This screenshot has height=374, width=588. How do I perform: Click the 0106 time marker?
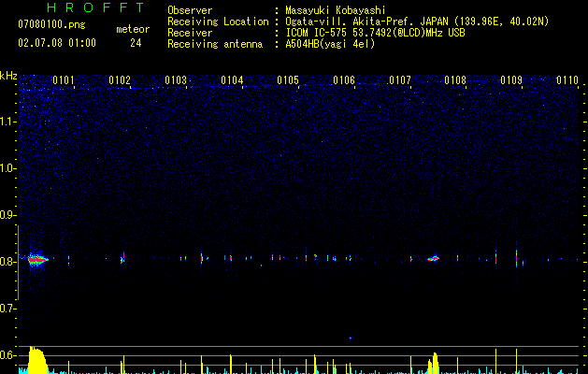pyautogui.click(x=344, y=80)
